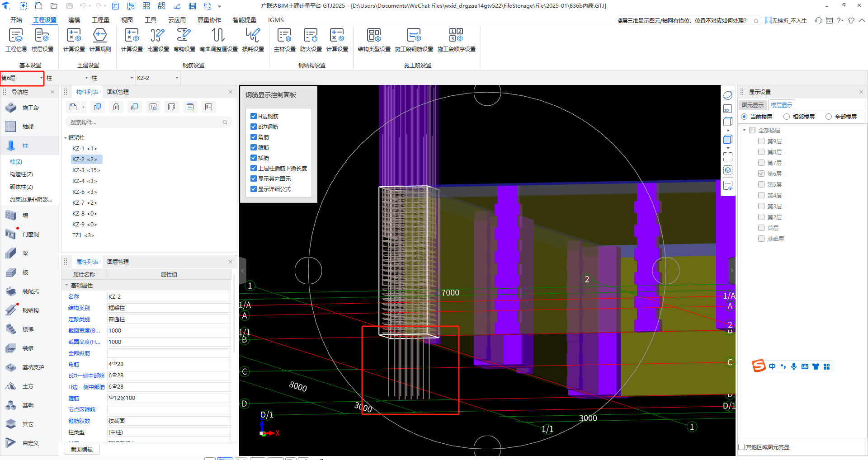Click the summary calculation sigma icon
The image size is (868, 460).
tap(116, 6)
